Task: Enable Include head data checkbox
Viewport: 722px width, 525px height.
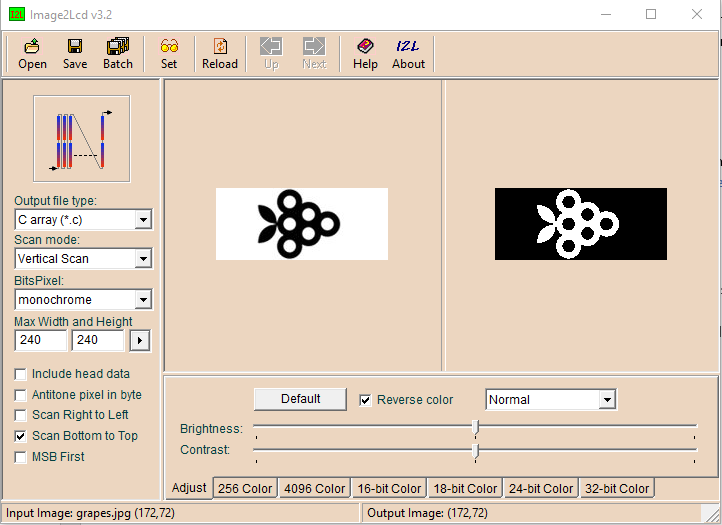Action: [21, 374]
